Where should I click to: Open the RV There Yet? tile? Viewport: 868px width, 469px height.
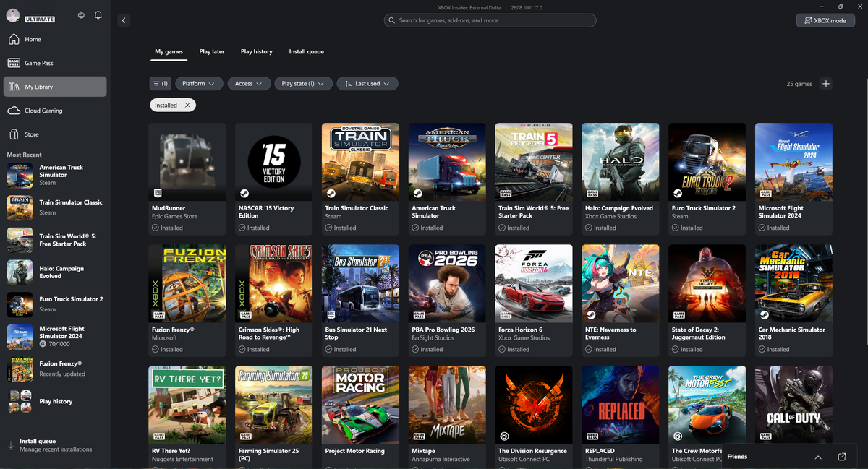point(187,417)
